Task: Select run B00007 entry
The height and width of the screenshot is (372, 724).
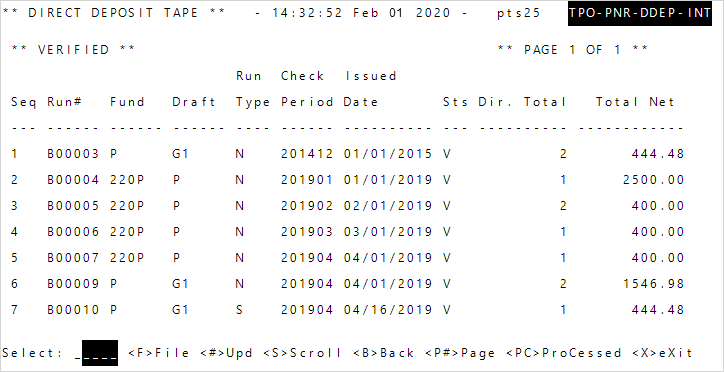Action: pos(347,257)
